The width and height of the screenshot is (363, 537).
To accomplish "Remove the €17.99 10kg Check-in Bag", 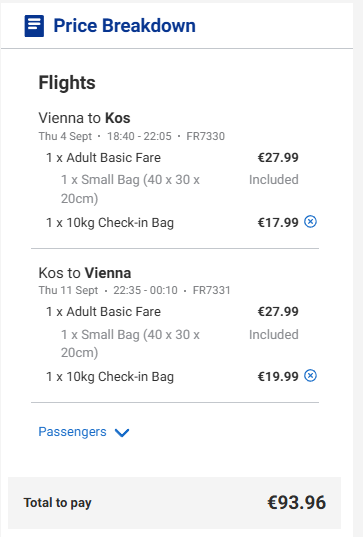I will click(311, 222).
